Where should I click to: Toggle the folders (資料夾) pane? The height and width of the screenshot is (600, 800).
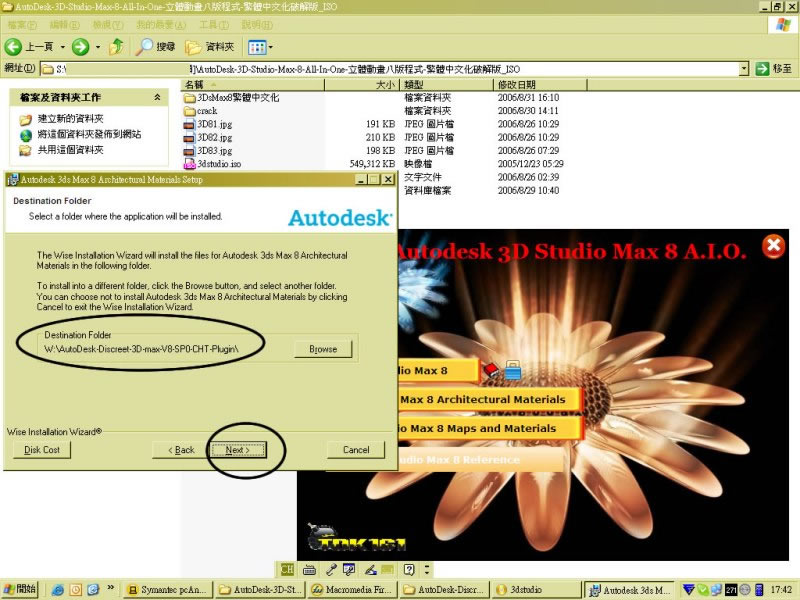click(x=210, y=47)
